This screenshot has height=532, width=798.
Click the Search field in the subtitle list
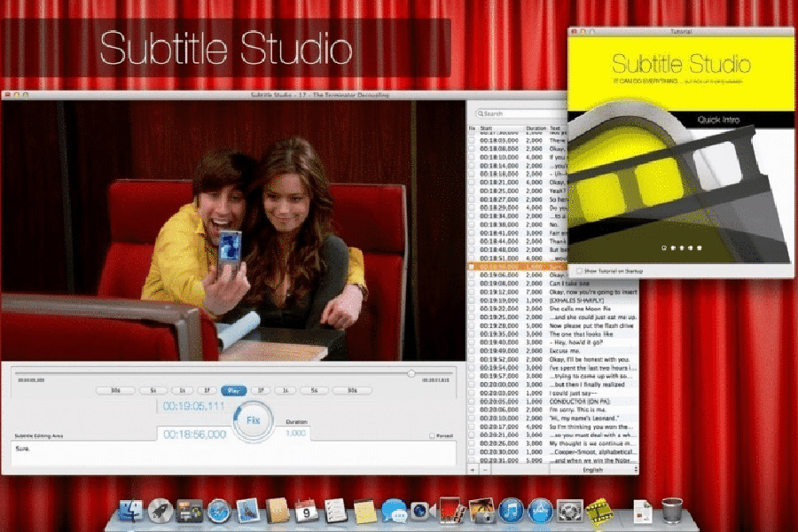pos(521,113)
